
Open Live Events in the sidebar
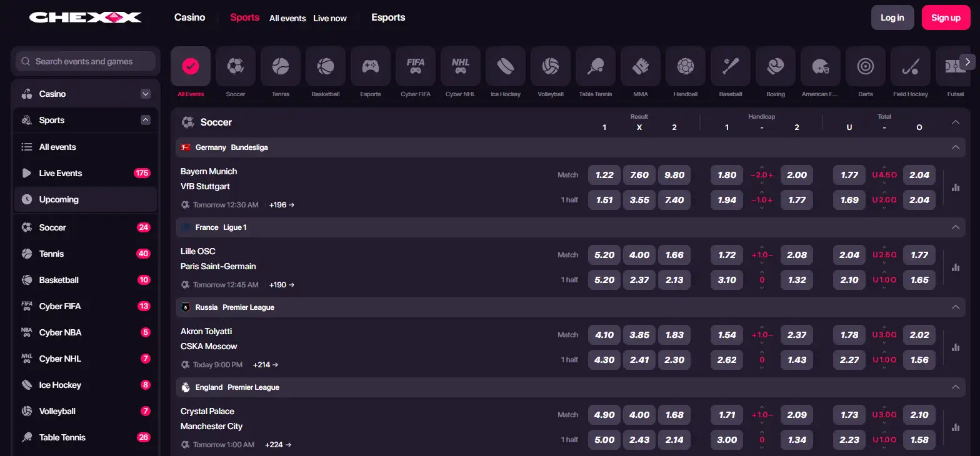pos(86,173)
